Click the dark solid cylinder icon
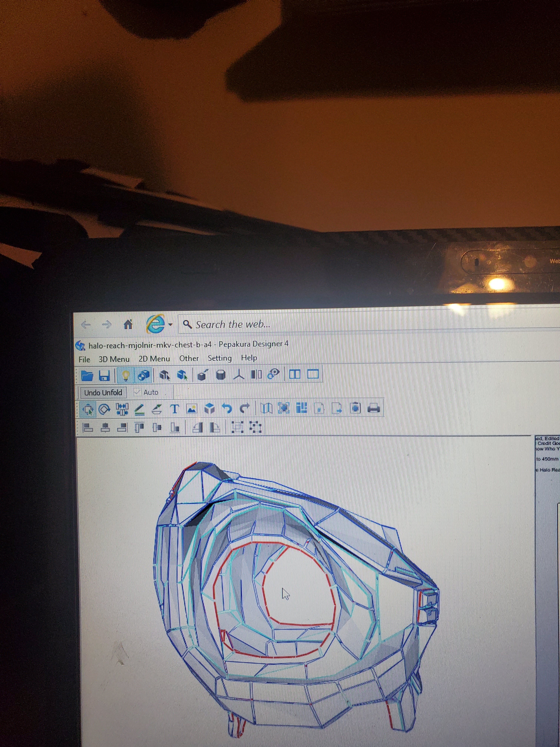 tap(220, 375)
